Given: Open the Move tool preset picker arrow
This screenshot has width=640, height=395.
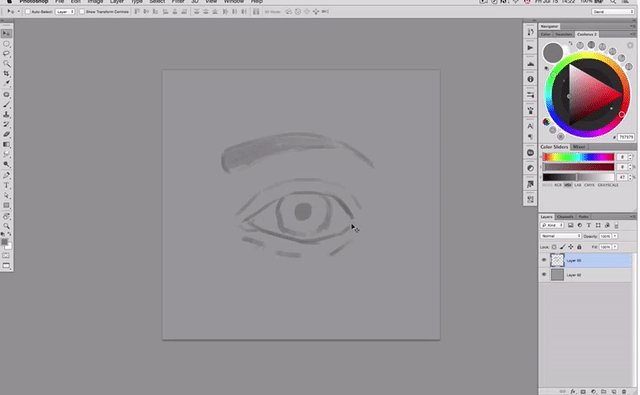Looking at the screenshot, I should pos(18,11).
